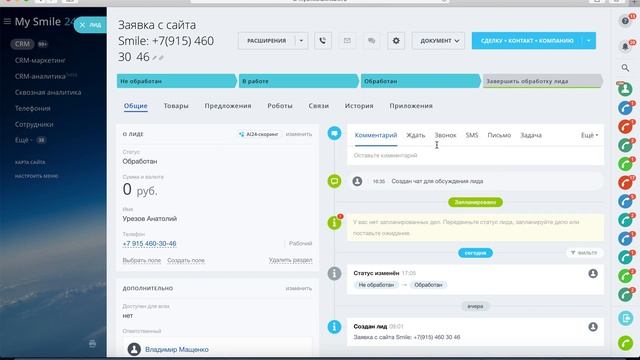This screenshot has height=360, width=640.
Task: Close the lead panel with ЛИД button
Action: (90, 25)
